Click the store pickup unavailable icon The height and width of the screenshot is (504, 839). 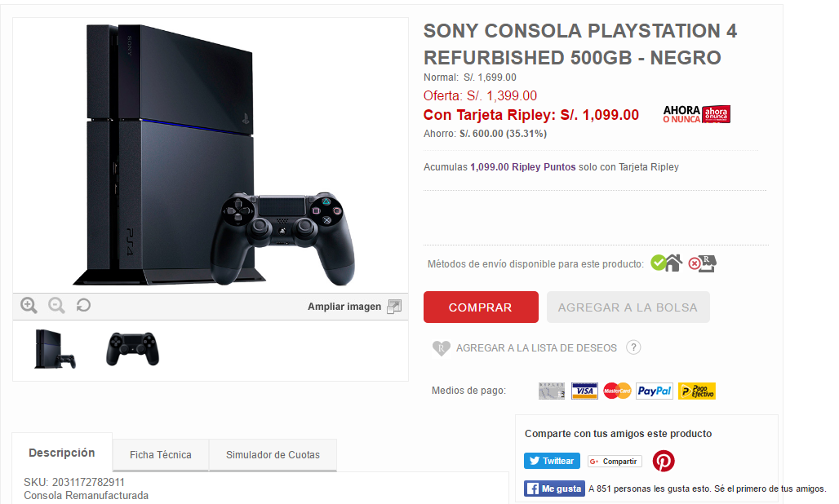[x=703, y=263]
